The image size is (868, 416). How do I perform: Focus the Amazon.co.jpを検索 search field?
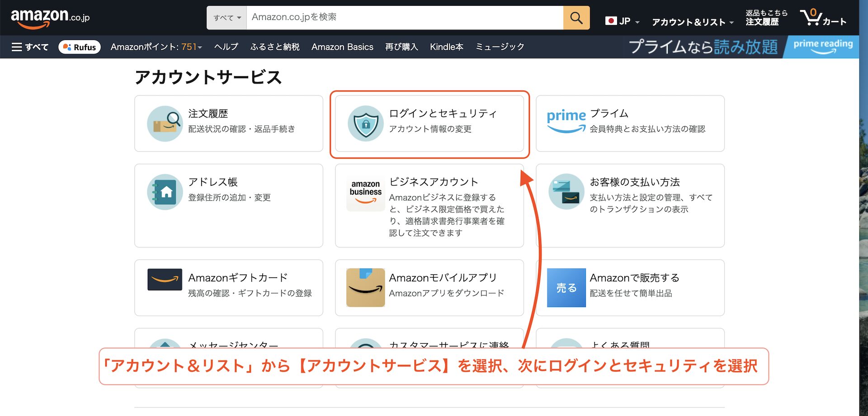[404, 18]
